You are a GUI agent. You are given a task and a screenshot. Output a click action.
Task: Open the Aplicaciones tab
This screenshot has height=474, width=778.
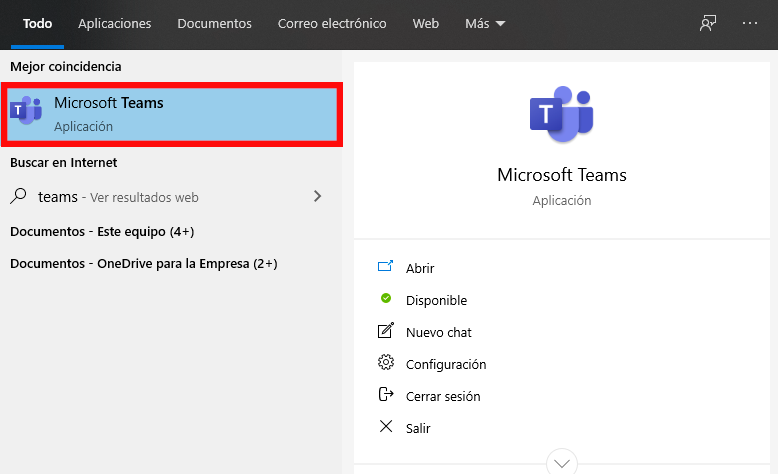115,24
